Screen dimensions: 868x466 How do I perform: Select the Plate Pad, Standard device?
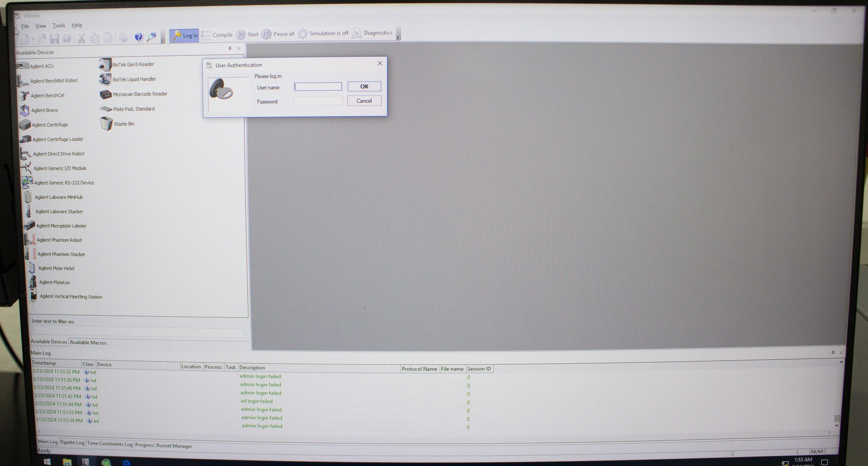pos(128,109)
